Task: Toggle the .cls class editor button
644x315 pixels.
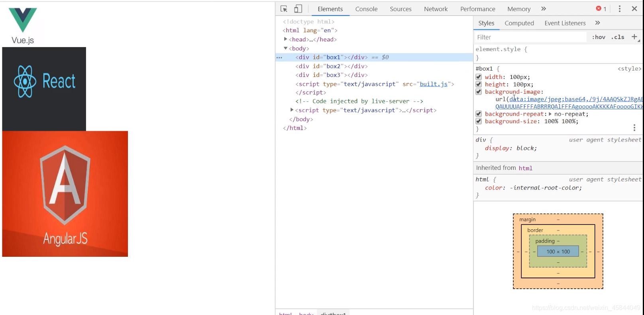Action: [618, 37]
